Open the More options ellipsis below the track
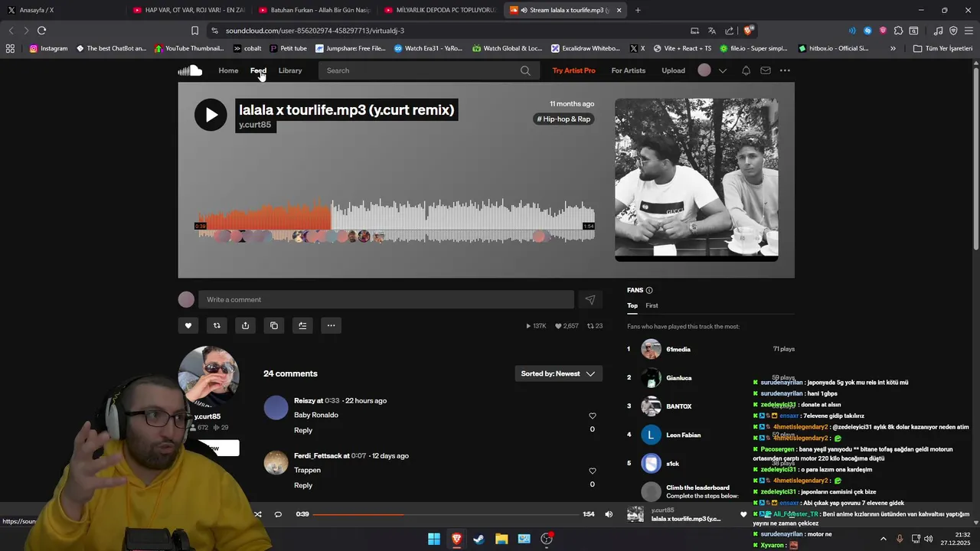Viewport: 980px width, 551px height. click(x=331, y=325)
